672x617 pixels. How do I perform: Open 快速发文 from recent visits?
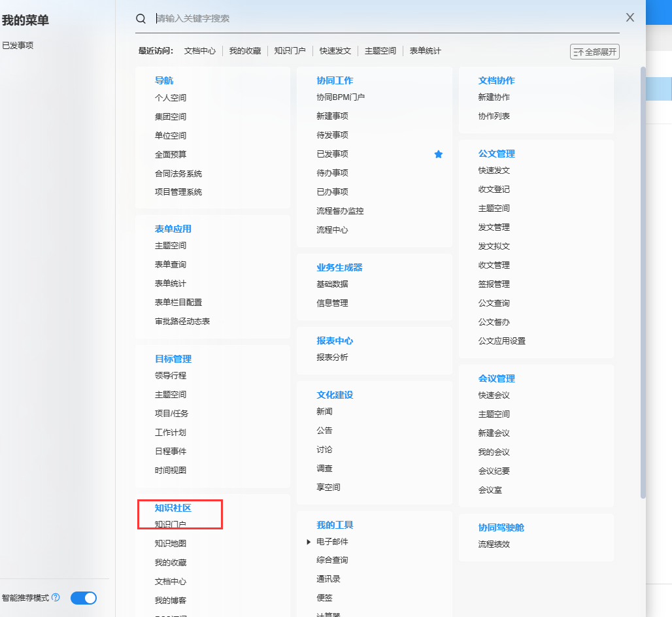(335, 51)
